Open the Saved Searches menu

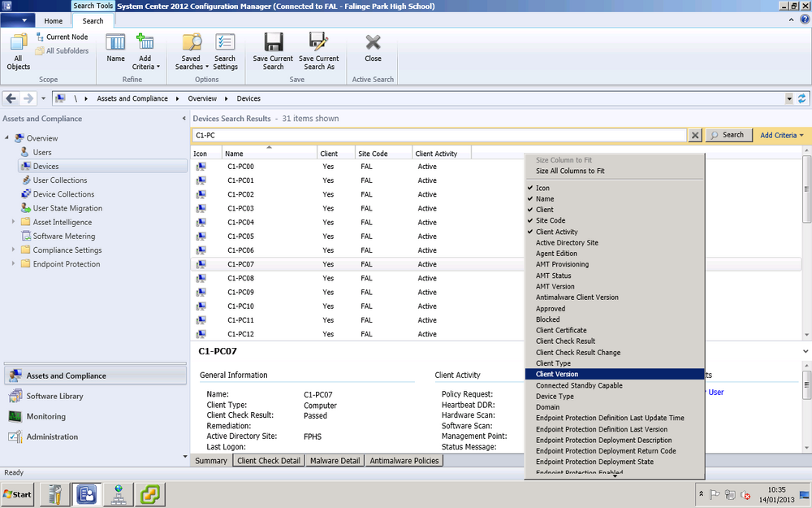[192, 50]
